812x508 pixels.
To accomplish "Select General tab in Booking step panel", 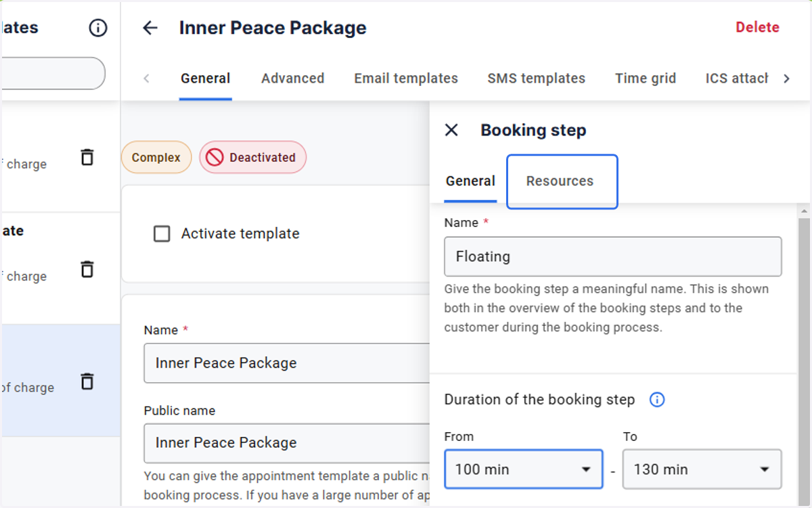I will coord(470,181).
